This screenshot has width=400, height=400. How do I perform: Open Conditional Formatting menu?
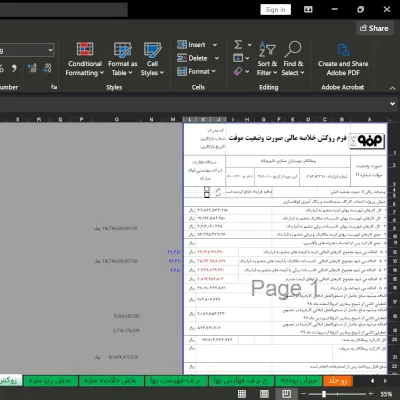click(x=85, y=59)
